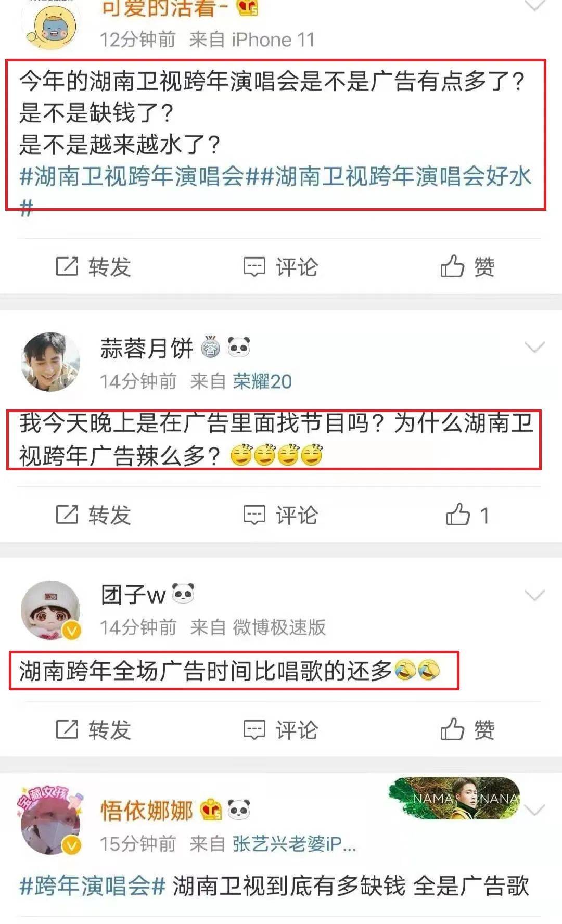The height and width of the screenshot is (924, 562).
Task: Comment on 蒜蓉月饼's post
Action: pos(280,515)
